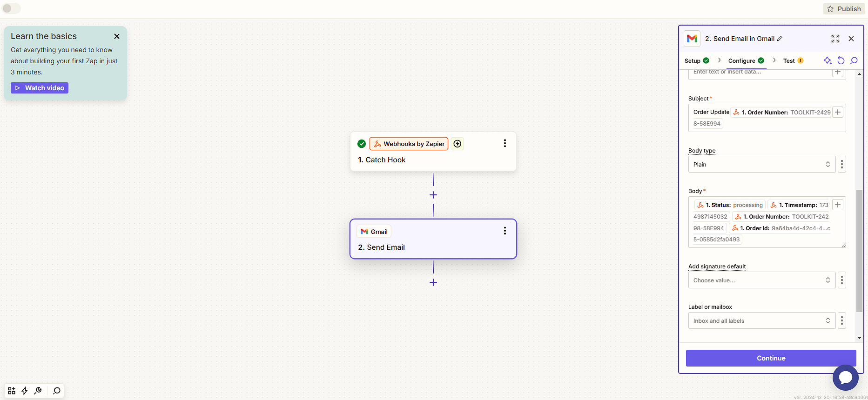Expand the editor panel to full screen
868x400 pixels.
(835, 39)
